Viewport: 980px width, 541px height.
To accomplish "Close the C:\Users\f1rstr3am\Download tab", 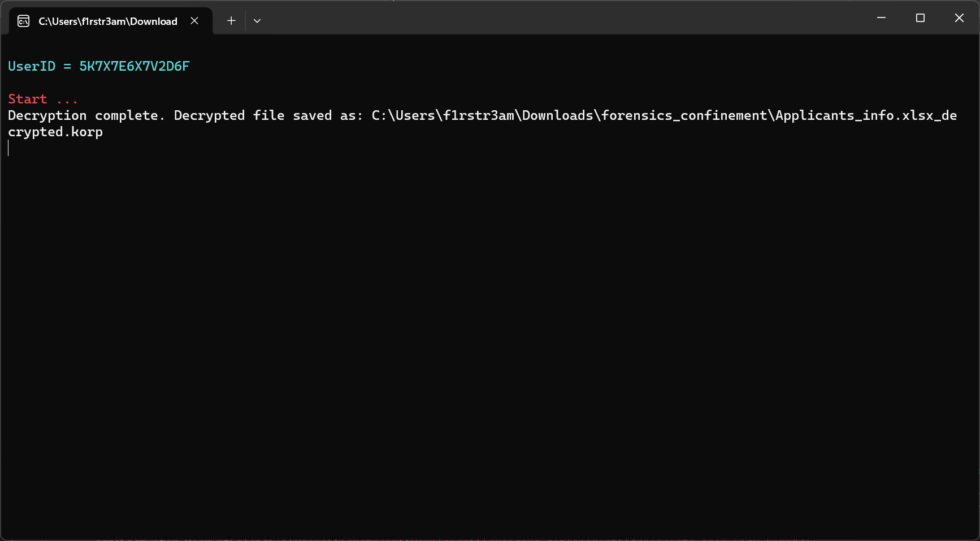I will click(x=194, y=21).
